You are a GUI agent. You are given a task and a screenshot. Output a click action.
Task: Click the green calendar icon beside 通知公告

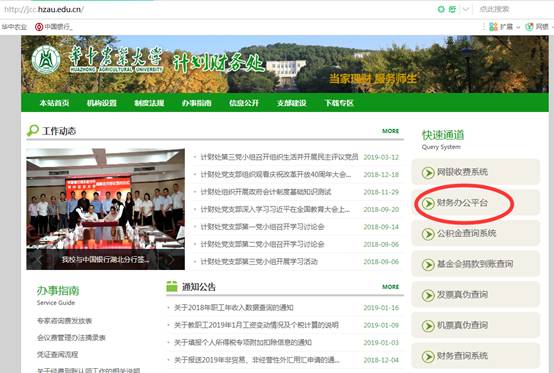pos(172,286)
